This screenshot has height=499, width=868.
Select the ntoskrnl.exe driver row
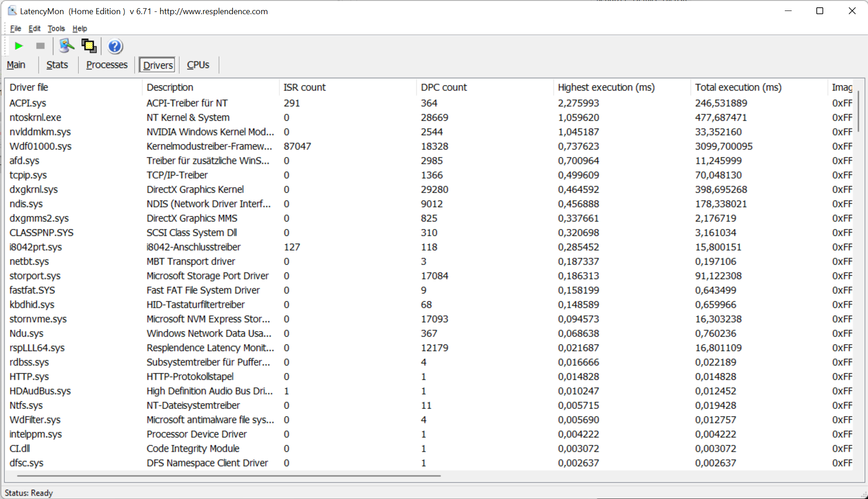coord(35,117)
